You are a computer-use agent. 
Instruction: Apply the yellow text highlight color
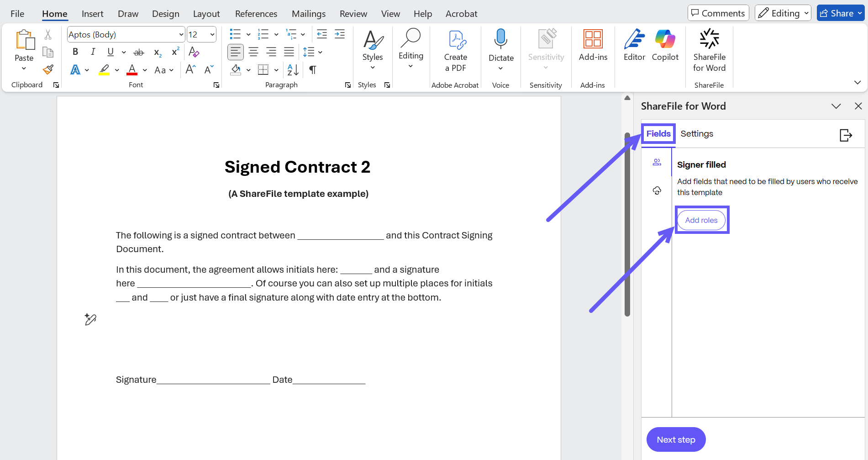coord(104,69)
